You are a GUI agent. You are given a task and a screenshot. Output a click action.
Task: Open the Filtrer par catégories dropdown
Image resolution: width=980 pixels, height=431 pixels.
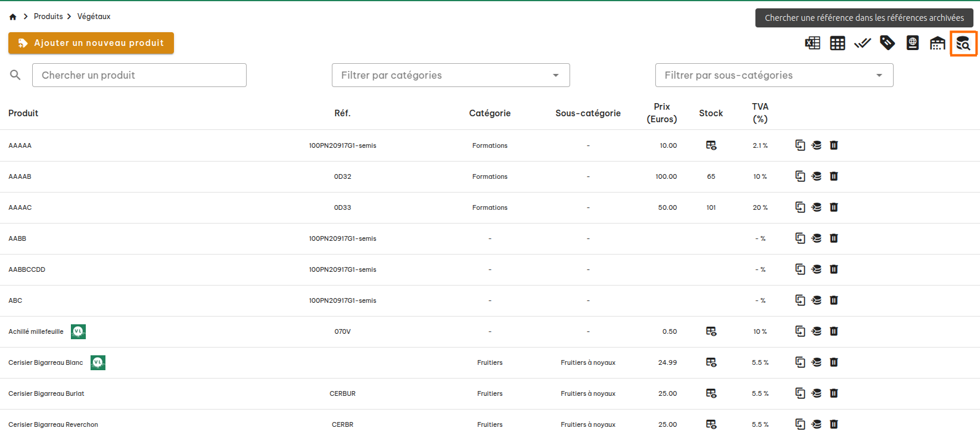point(450,75)
